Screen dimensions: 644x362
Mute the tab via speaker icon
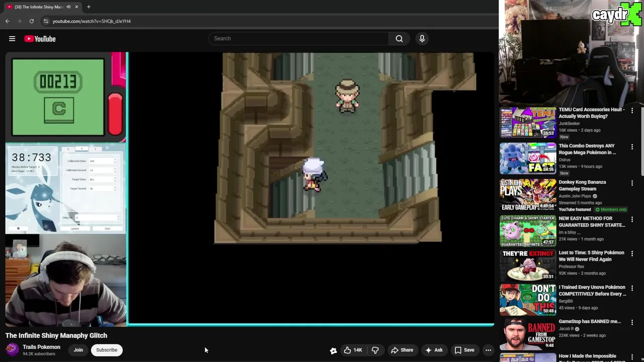(68, 7)
